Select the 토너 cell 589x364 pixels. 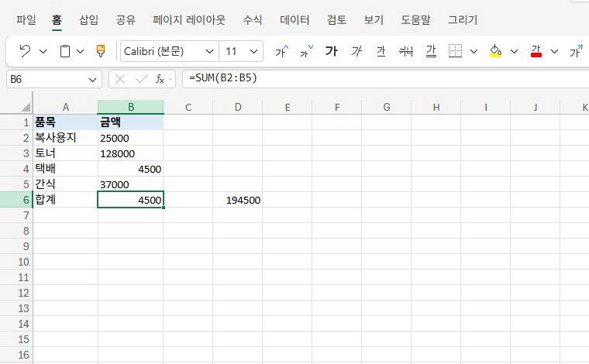65,153
